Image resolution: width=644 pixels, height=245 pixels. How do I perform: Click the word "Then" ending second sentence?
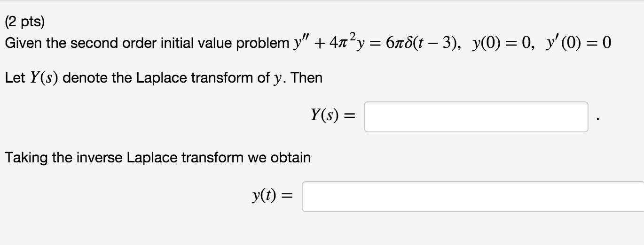pyautogui.click(x=306, y=77)
